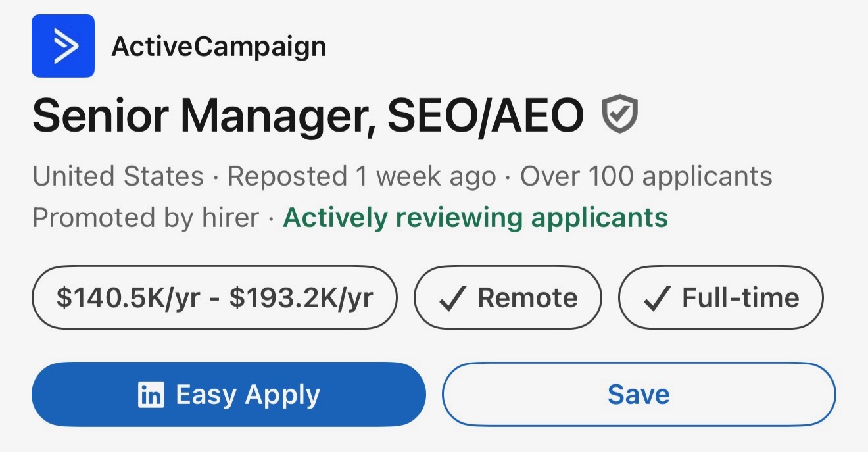Click the $193.2K/yr maximum salary figure

(301, 298)
